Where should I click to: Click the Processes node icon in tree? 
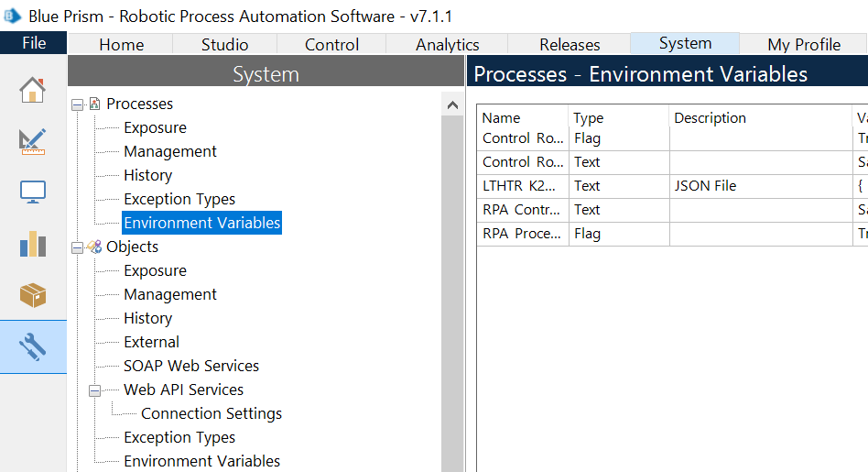(94, 104)
